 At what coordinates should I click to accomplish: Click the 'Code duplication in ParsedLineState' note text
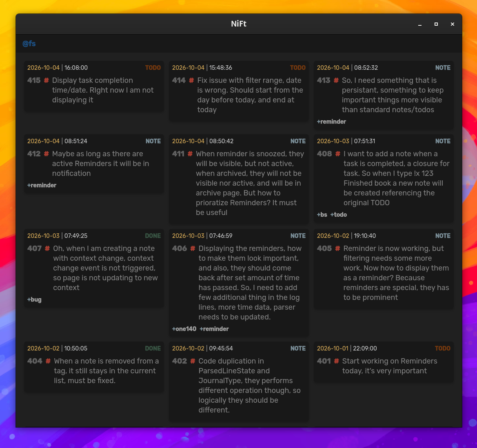point(249,385)
